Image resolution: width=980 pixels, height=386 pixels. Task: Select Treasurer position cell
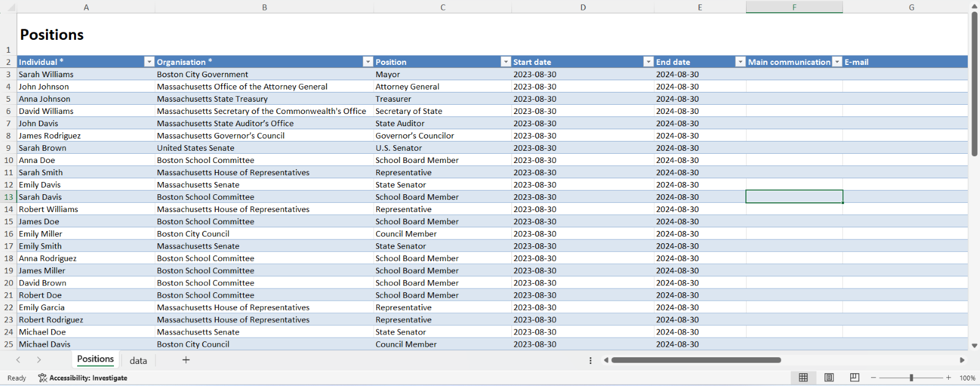click(443, 99)
